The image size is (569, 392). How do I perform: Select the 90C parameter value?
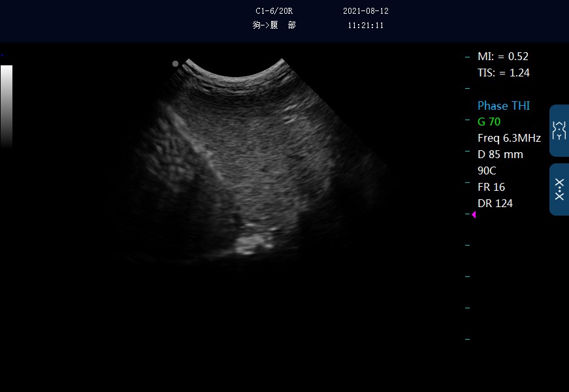pyautogui.click(x=487, y=171)
